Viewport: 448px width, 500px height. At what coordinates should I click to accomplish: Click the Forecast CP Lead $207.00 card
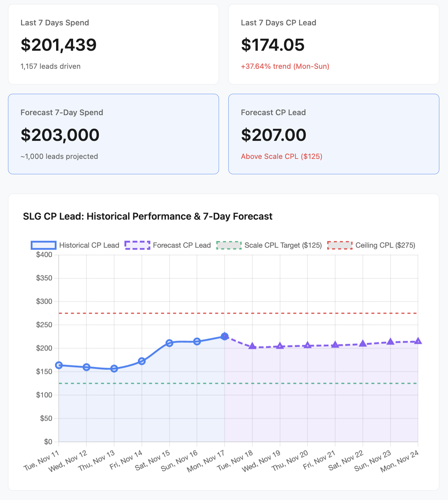pyautogui.click(x=333, y=134)
